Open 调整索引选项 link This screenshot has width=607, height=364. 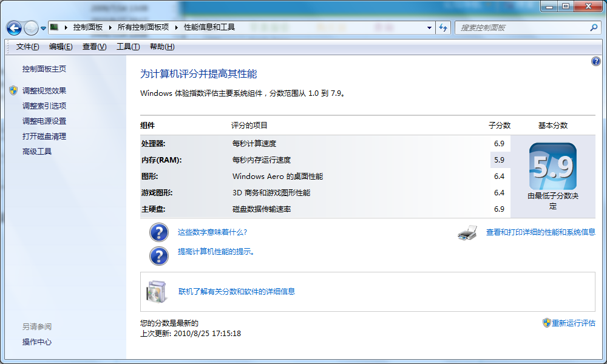click(x=44, y=106)
